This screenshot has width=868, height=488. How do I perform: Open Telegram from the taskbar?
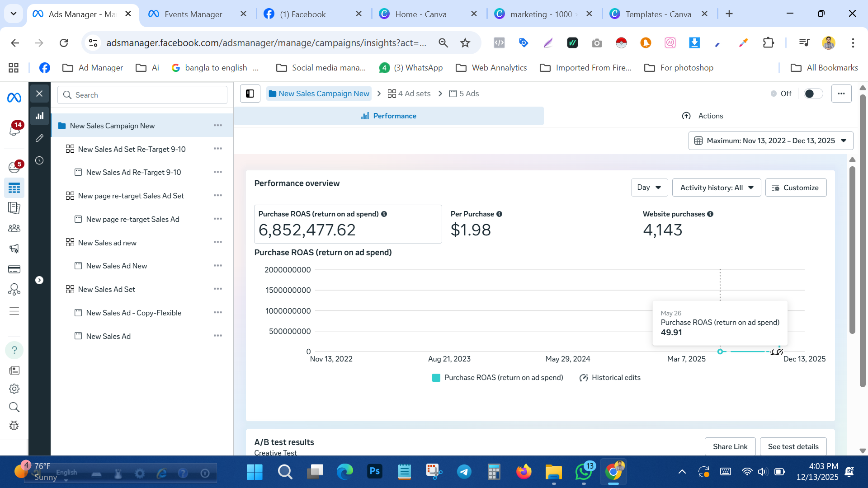[x=464, y=472]
